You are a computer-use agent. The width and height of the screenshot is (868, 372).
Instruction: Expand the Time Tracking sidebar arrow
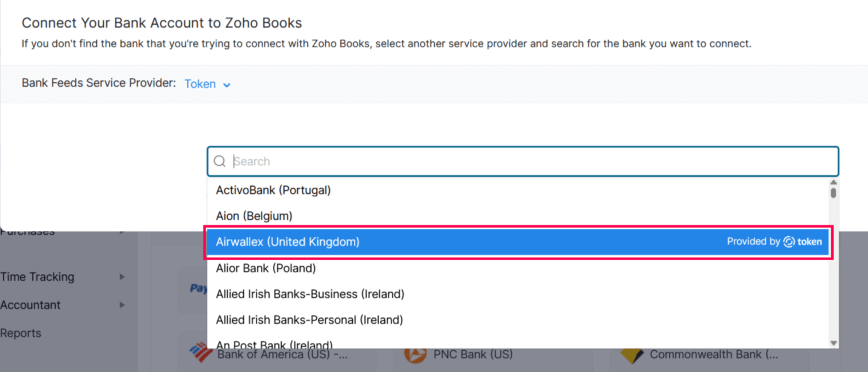point(122,277)
